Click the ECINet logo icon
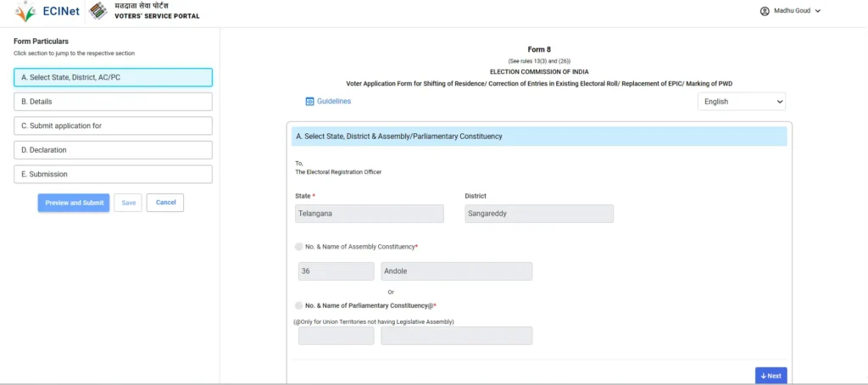 (25, 11)
